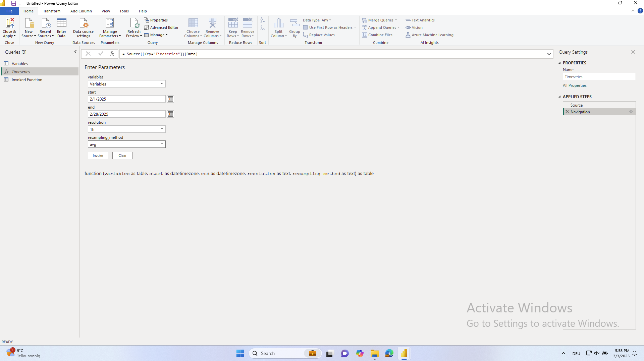Image resolution: width=644 pixels, height=361 pixels.
Task: Collapse the Queries pane
Action: pos(75,52)
